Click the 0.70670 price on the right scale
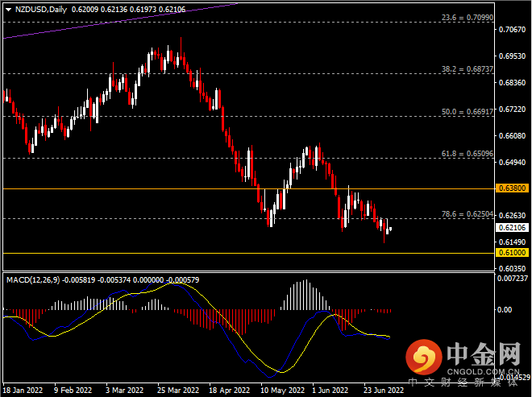532x397 pixels. coord(513,30)
